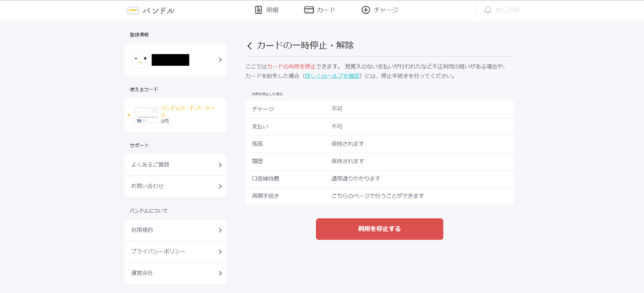
Task: Open the おしらせ notifications label
Action: [508, 10]
